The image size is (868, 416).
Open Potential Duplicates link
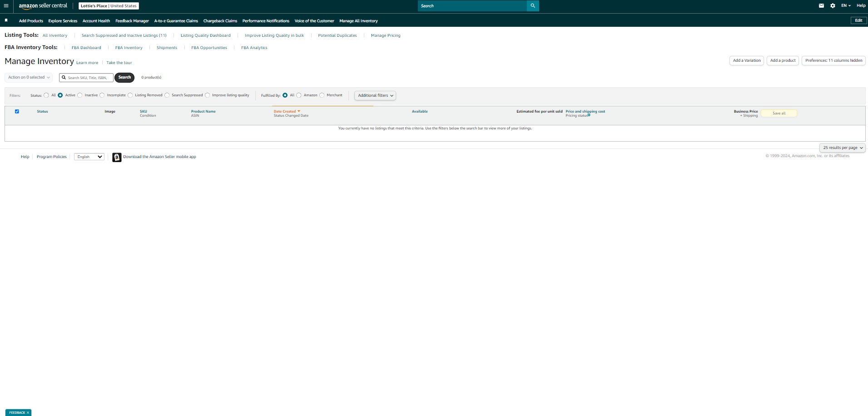337,35
